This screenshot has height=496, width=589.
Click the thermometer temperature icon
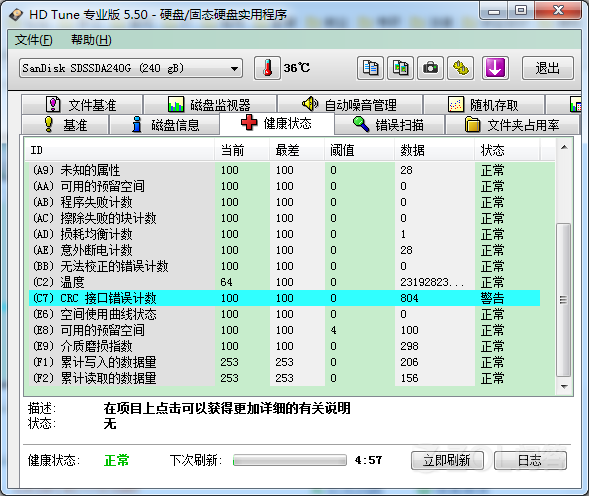pos(267,68)
